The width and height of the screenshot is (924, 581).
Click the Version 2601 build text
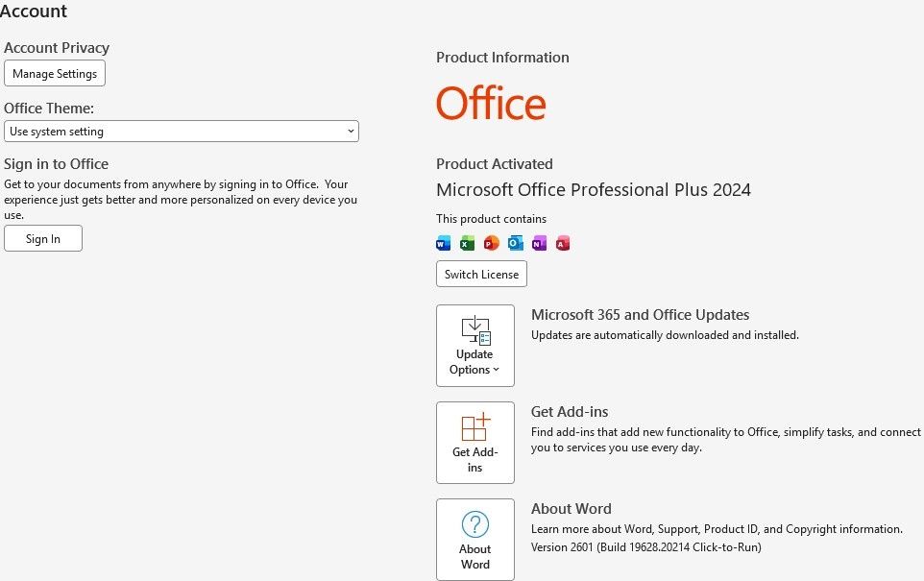click(x=646, y=547)
